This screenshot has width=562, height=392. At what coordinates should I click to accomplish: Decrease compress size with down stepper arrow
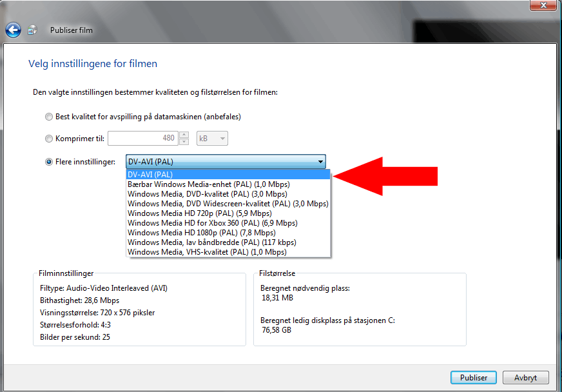tap(184, 142)
